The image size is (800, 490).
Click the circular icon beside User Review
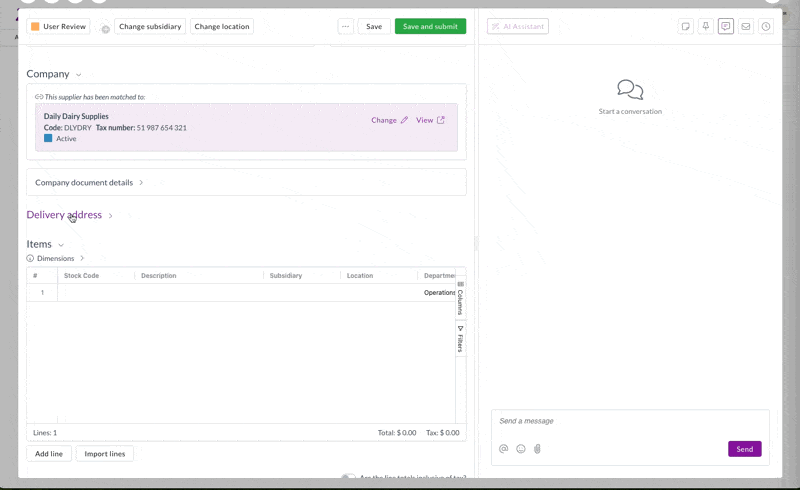105,29
